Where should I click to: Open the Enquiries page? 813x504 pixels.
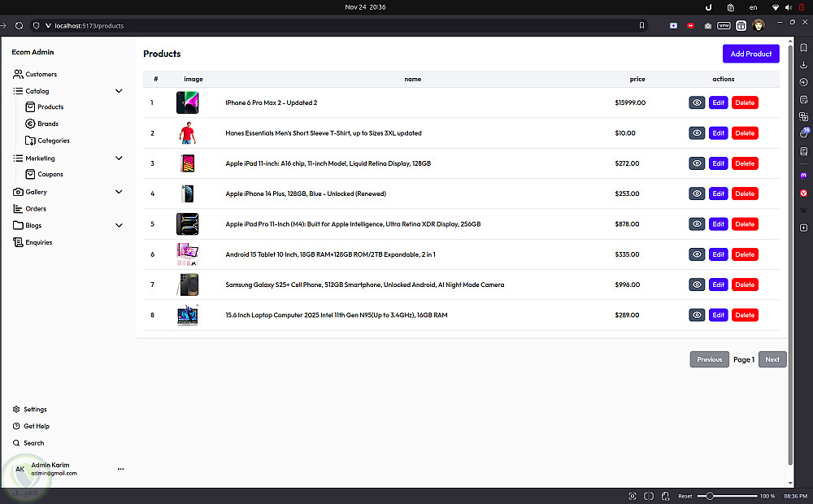(x=33, y=242)
